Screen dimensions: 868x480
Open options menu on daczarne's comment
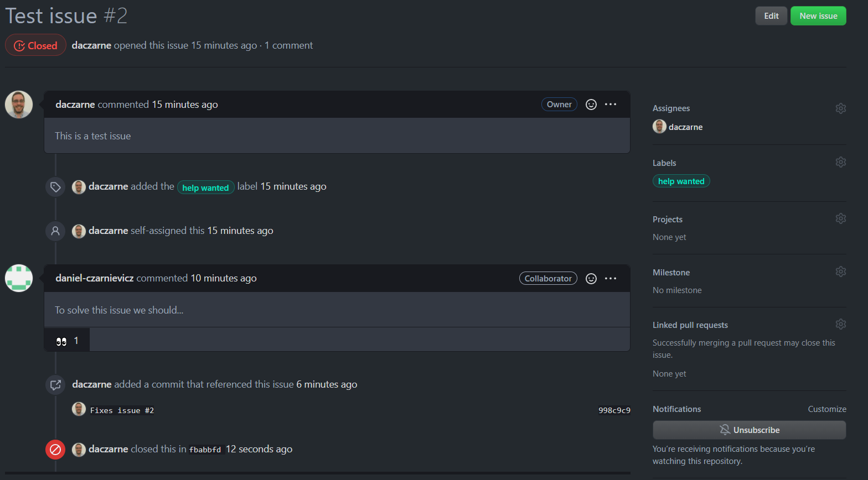click(x=611, y=105)
